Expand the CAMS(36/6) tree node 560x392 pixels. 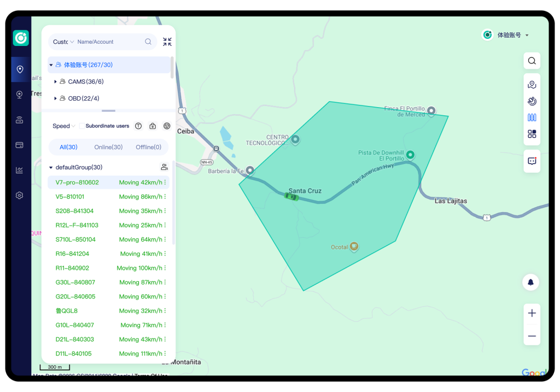coord(56,82)
